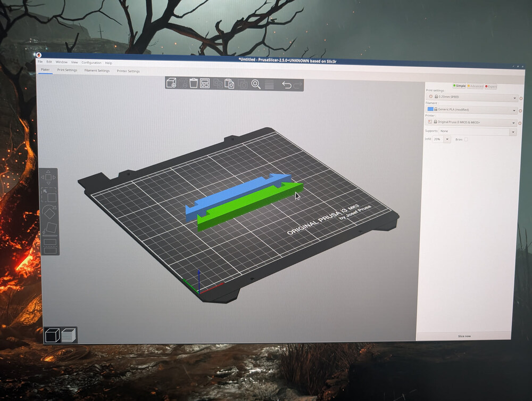The image size is (532, 401).
Task: Click the Search magnifier icon
Action: 256,84
